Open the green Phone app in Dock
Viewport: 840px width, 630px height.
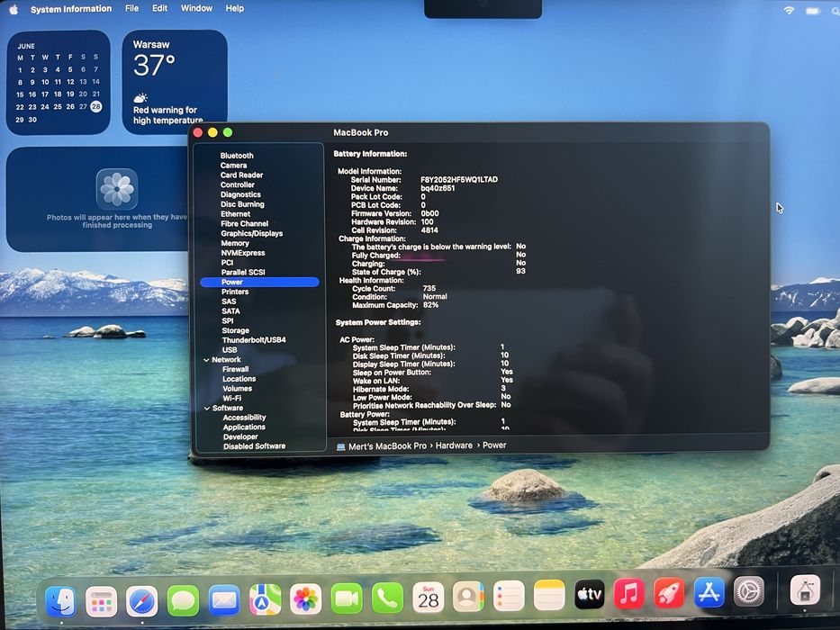[x=387, y=598]
